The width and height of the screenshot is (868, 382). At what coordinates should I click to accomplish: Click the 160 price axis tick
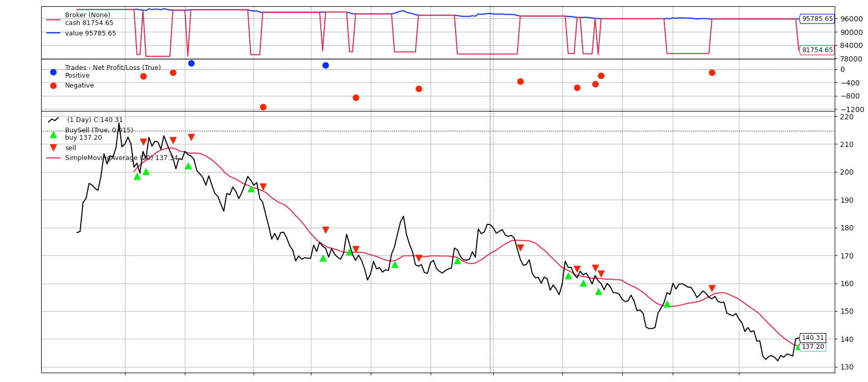pyautogui.click(x=847, y=284)
